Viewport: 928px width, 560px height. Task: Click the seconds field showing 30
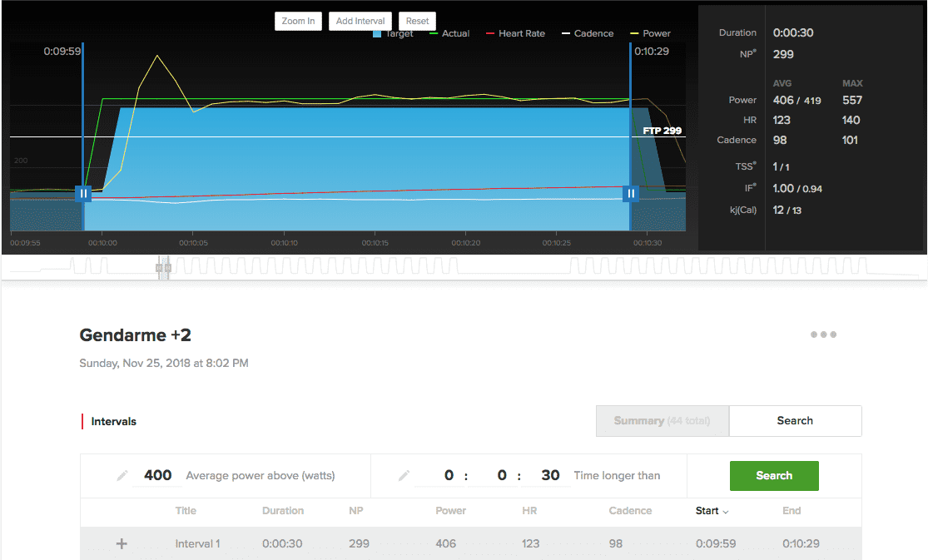(550, 476)
